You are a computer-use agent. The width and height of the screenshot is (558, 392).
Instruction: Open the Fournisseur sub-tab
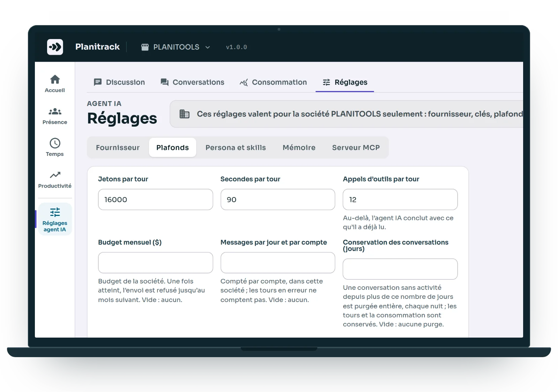[118, 148]
